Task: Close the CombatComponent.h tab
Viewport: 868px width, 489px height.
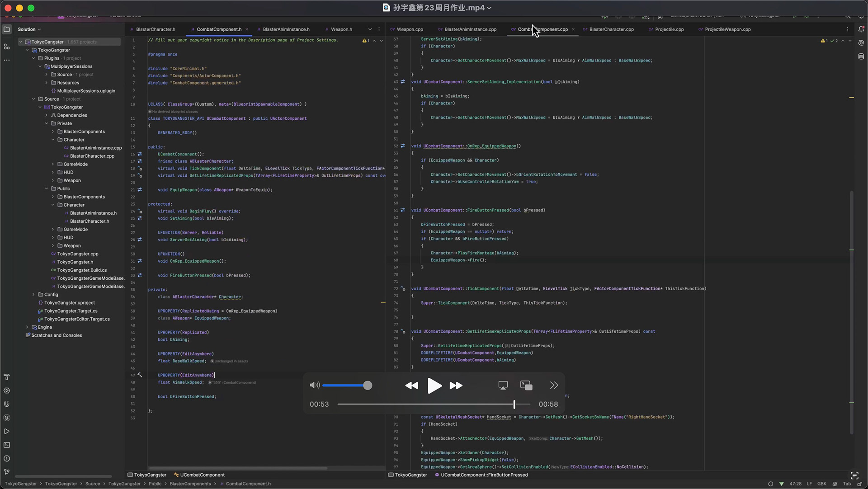Action: click(247, 29)
